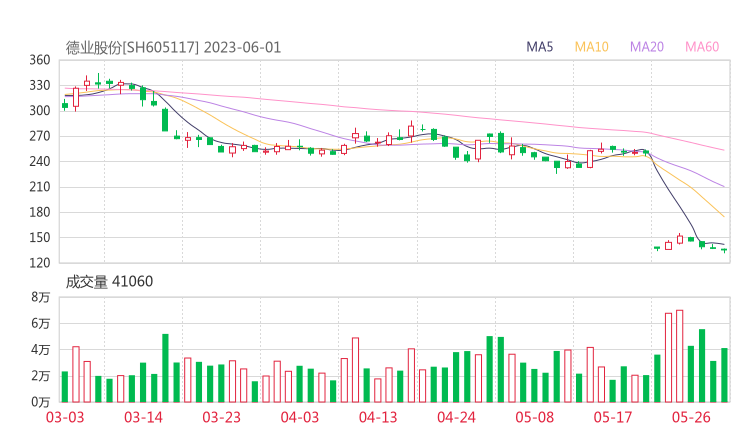Select the 04-24 date axis label

tap(456, 417)
